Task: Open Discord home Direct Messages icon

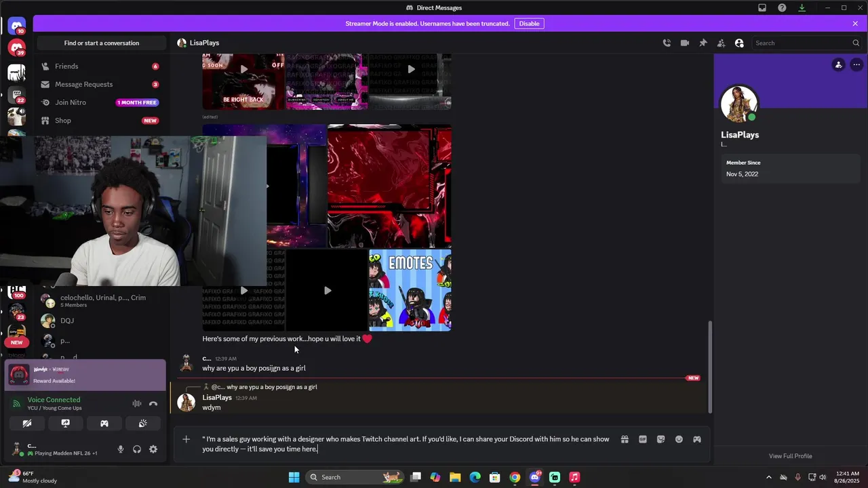Action: [x=17, y=26]
